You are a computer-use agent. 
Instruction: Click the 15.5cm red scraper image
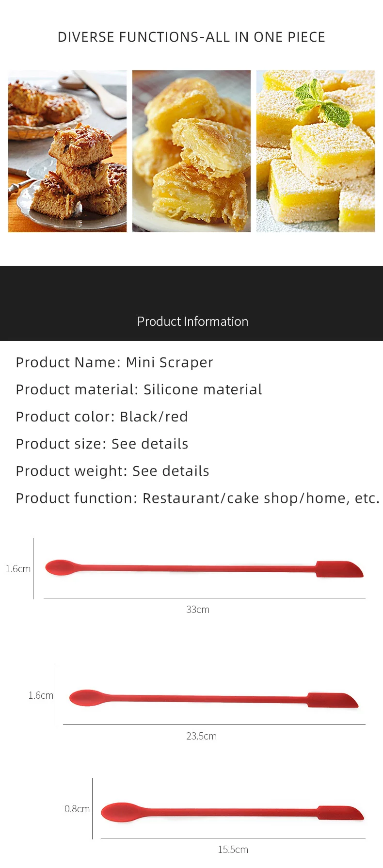(x=232, y=812)
